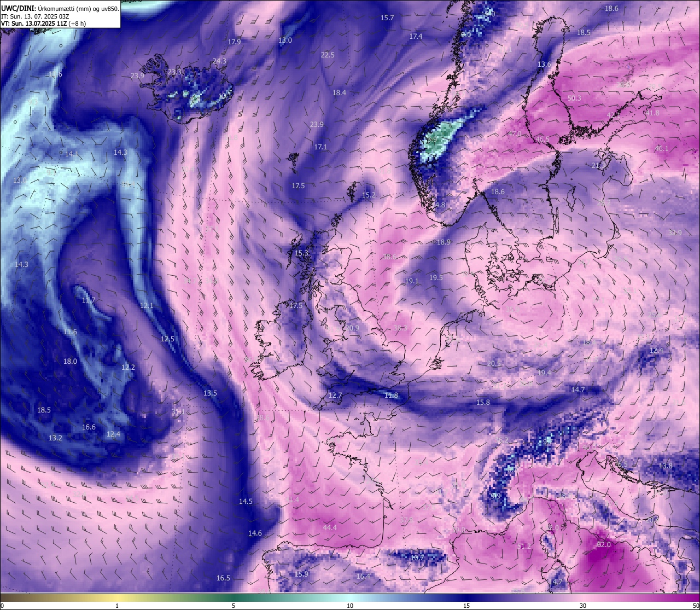This screenshot has height=610, width=700.
Task: Click the 13.8 value on the map
Action: 666,466
